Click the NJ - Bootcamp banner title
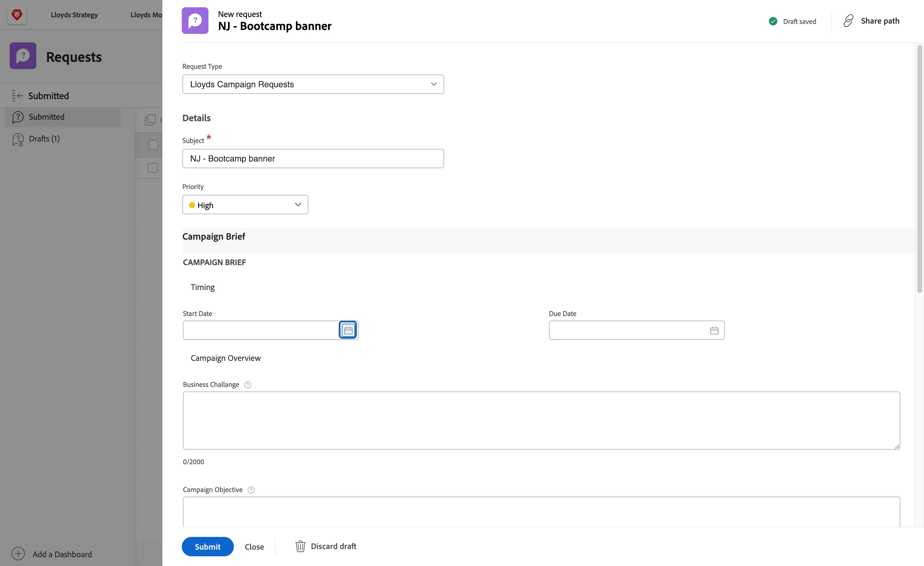This screenshot has height=566, width=924. [275, 26]
